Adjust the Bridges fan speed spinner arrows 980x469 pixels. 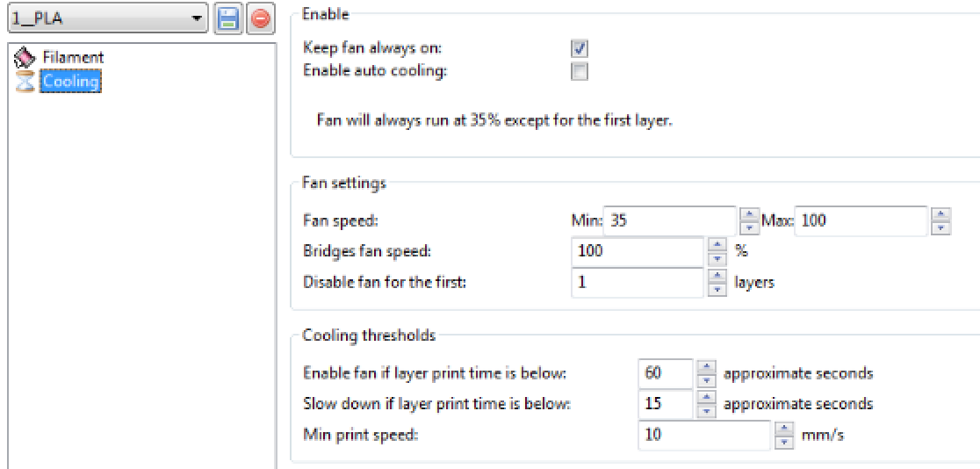coord(717,251)
